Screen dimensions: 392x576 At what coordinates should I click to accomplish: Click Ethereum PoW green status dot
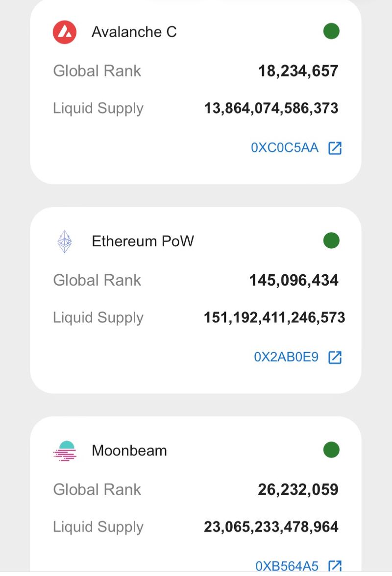(x=331, y=241)
